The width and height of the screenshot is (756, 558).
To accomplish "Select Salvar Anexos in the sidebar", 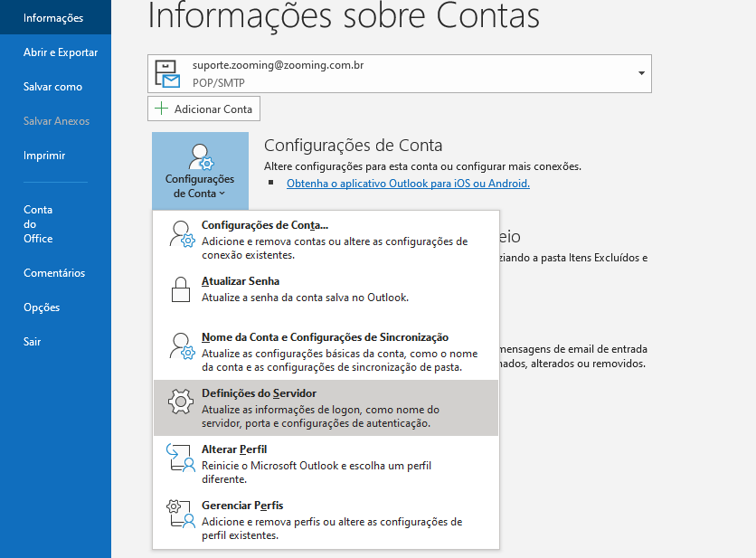I will pos(56,121).
